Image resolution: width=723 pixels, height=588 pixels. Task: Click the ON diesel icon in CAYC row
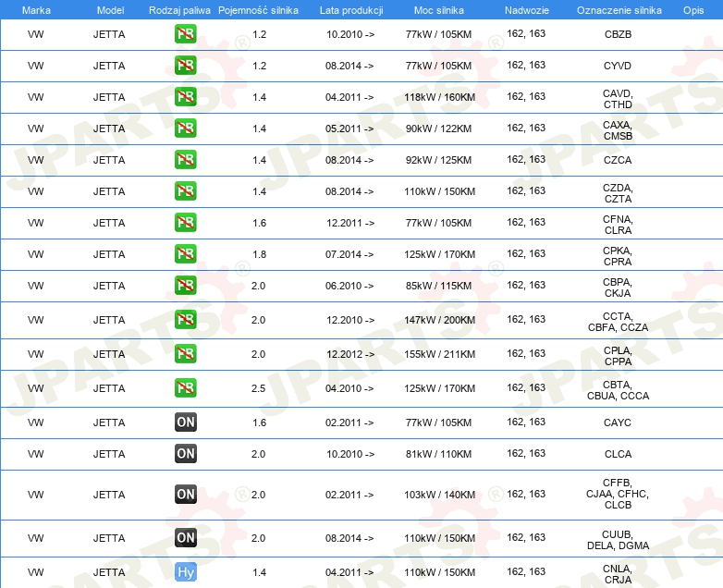coord(185,422)
